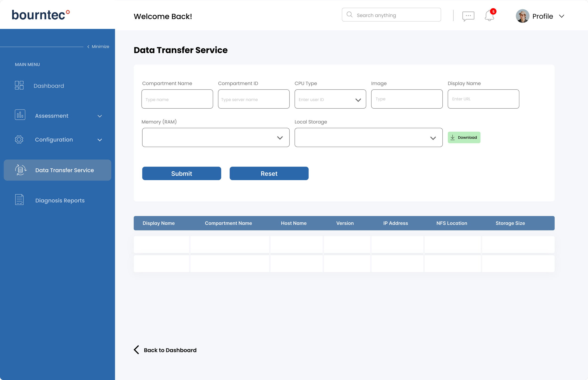Viewport: 588px width, 380px height.
Task: Click the Dashboard grid icon
Action: (x=19, y=85)
